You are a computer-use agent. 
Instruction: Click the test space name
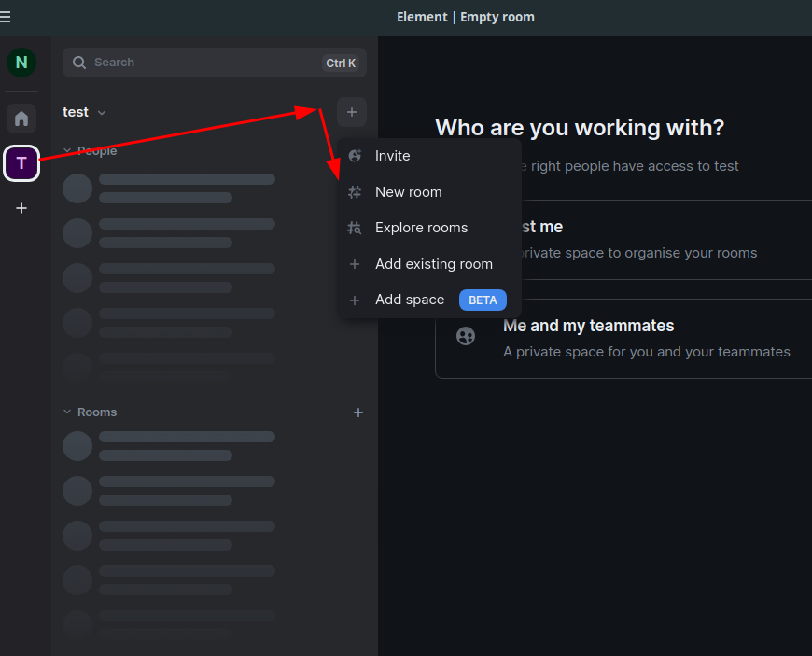coord(76,112)
